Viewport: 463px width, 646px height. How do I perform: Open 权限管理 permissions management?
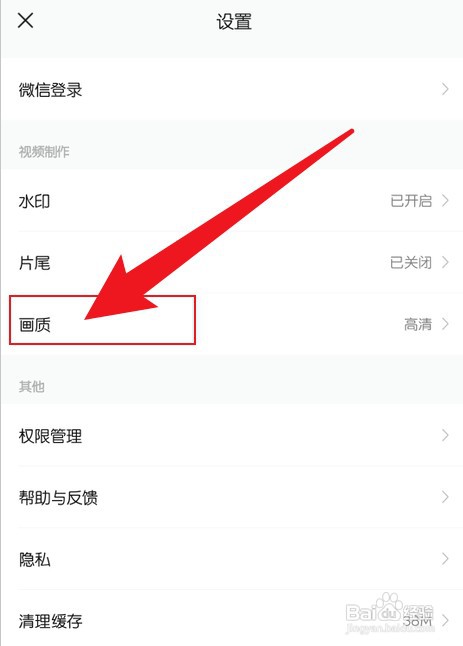pyautogui.click(x=232, y=435)
